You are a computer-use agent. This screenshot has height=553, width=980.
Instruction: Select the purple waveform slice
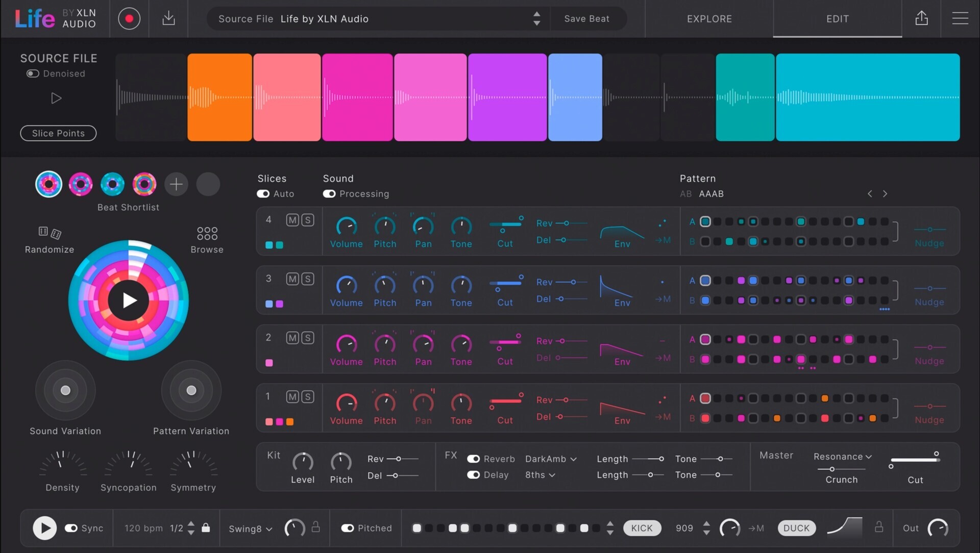pyautogui.click(x=507, y=97)
